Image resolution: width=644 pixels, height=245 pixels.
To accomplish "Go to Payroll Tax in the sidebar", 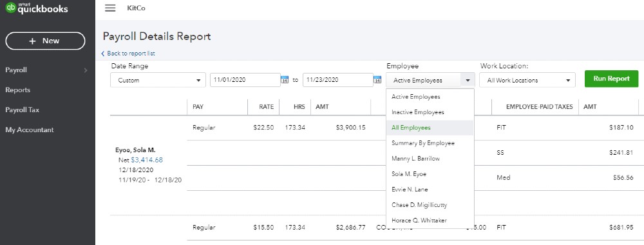I will click(22, 110).
